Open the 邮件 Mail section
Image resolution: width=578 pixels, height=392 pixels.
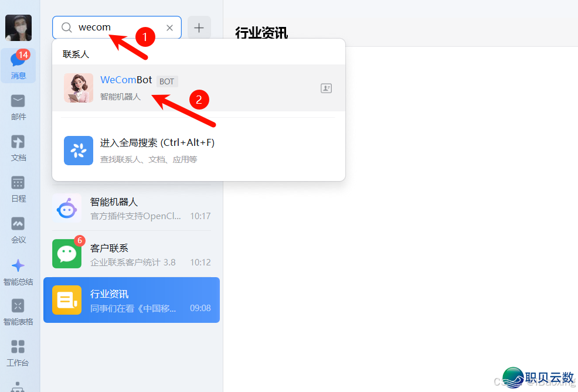coord(18,107)
